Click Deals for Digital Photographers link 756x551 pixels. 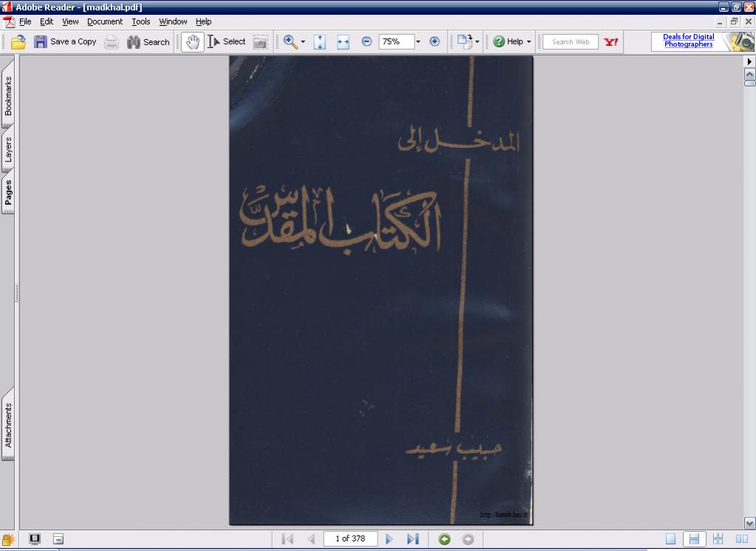pos(688,41)
